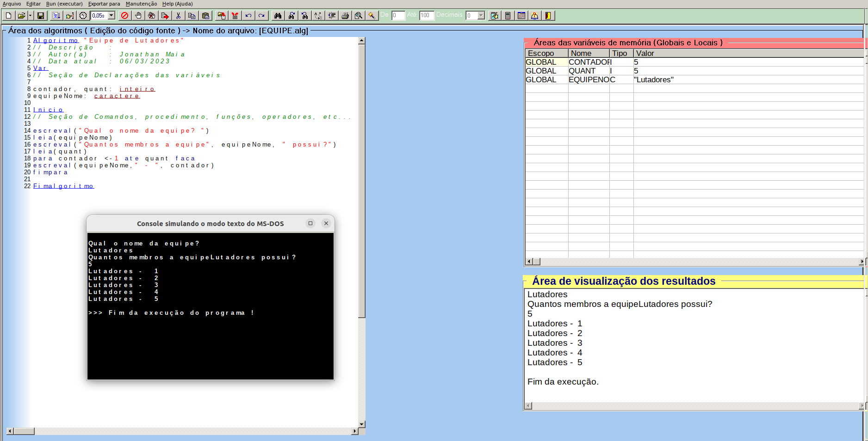This screenshot has height=441, width=868.
Task: Cut selected code with scissors icon
Action: click(x=178, y=16)
